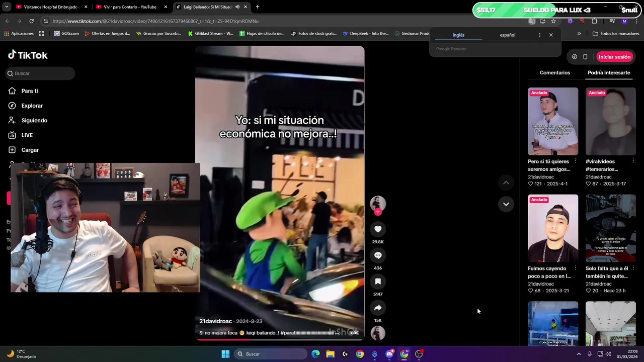Open 'Todos los marcadores' folder

pyautogui.click(x=616, y=34)
